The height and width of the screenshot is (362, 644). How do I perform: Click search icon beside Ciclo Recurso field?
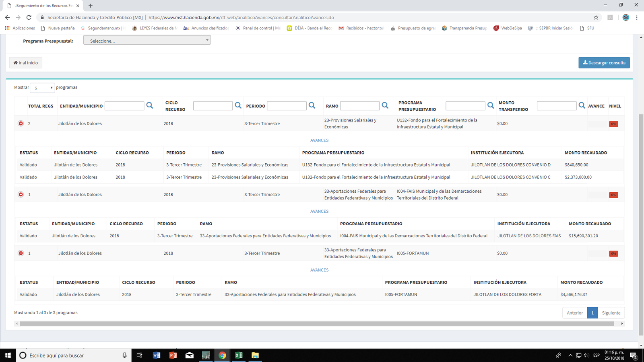tap(238, 105)
